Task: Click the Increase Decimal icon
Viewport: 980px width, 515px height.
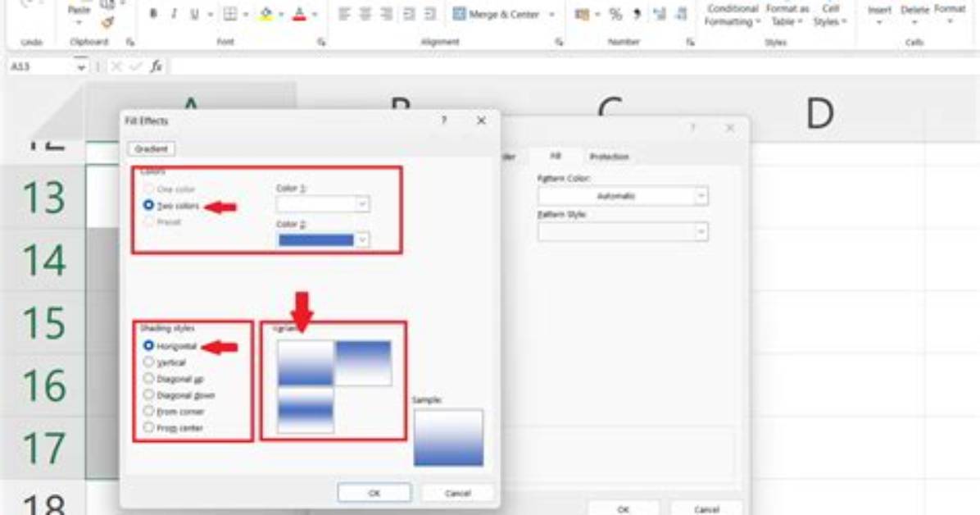Action: point(660,14)
